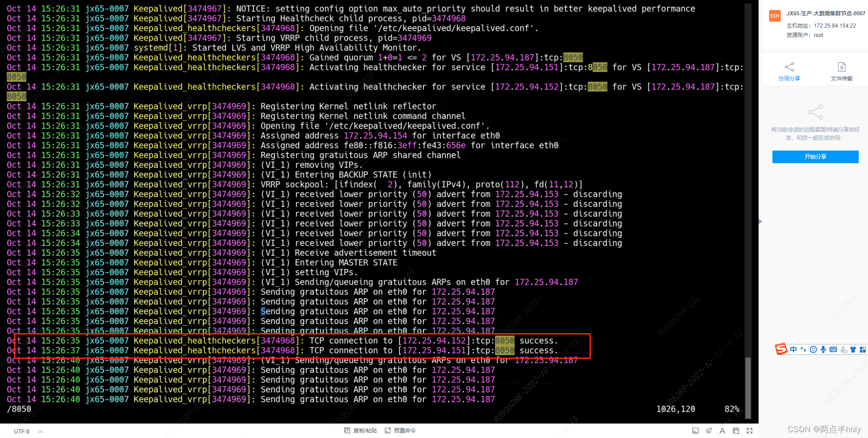The image size is (868, 438).
Task: Open the 协同分享 collaboration share tab
Action: tap(789, 72)
